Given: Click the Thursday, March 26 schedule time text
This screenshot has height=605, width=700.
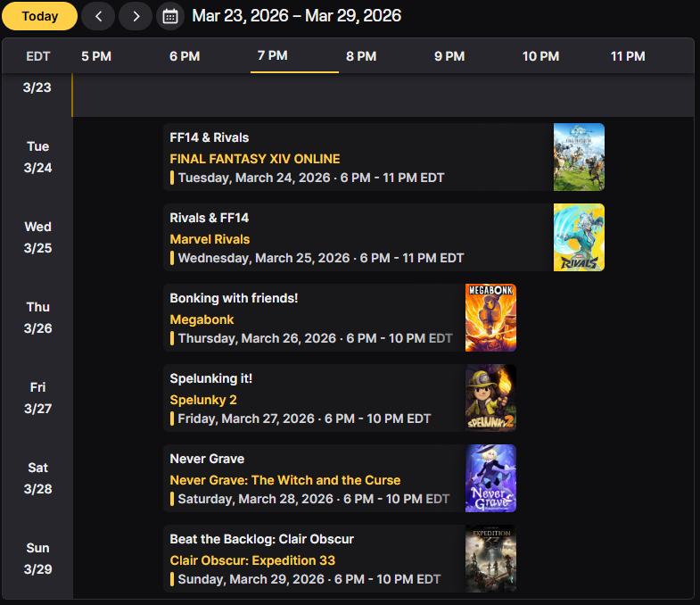Looking at the screenshot, I should (x=315, y=339).
